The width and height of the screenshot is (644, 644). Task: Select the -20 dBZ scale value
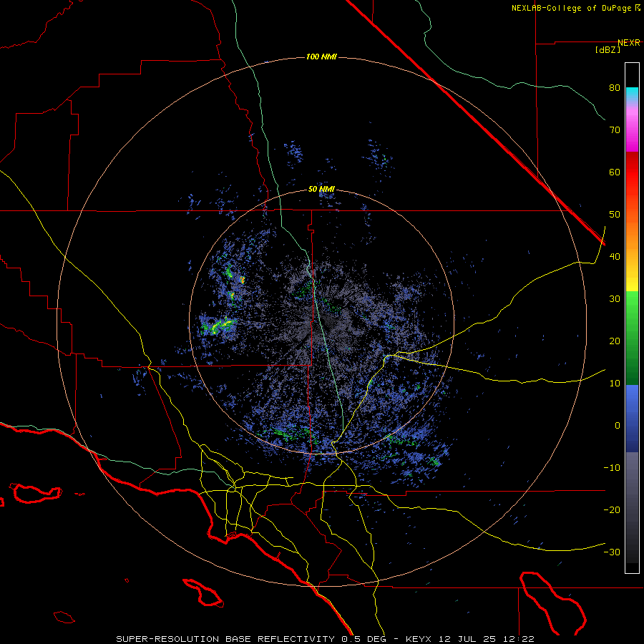pos(612,509)
